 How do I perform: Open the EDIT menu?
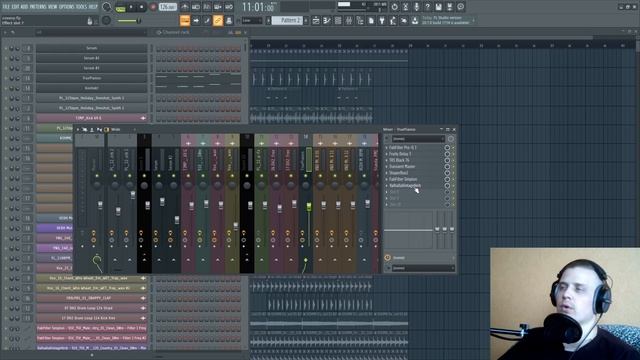16,7
